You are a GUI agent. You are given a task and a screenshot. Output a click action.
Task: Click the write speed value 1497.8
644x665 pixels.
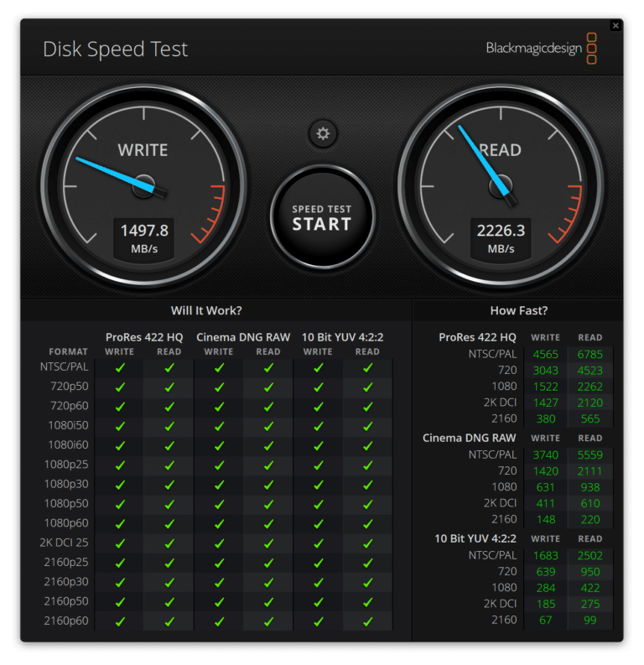pos(144,231)
